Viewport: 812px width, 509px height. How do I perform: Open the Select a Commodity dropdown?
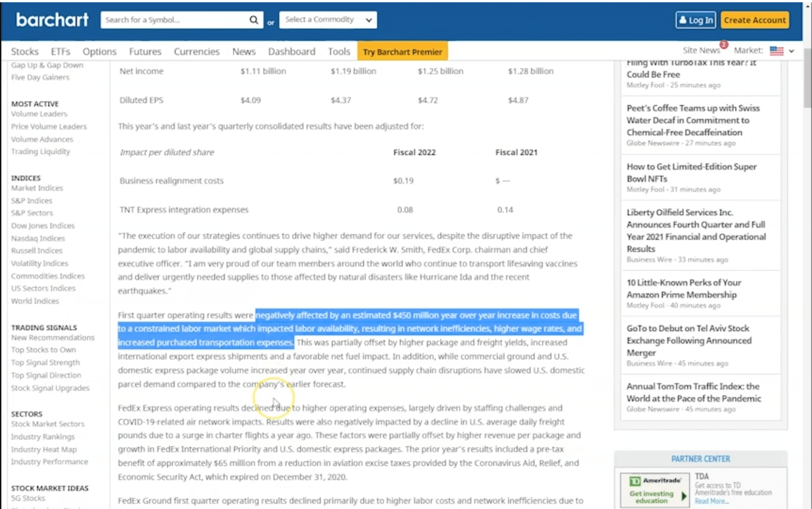click(x=328, y=20)
